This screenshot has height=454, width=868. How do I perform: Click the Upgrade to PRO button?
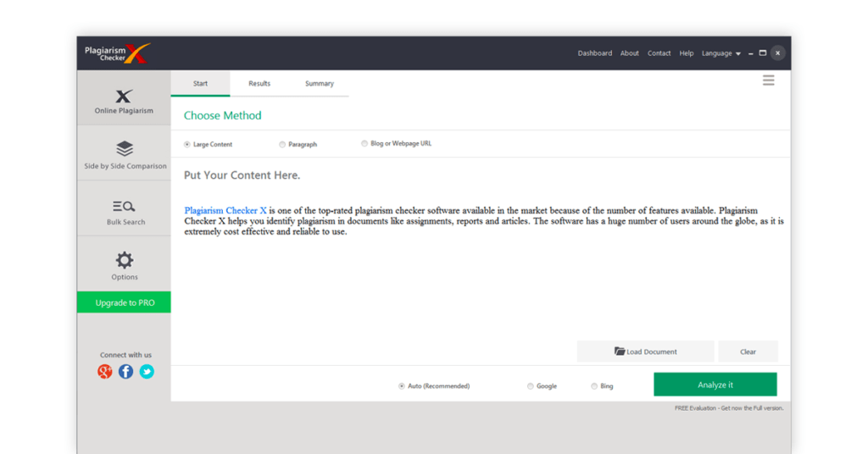(x=125, y=302)
